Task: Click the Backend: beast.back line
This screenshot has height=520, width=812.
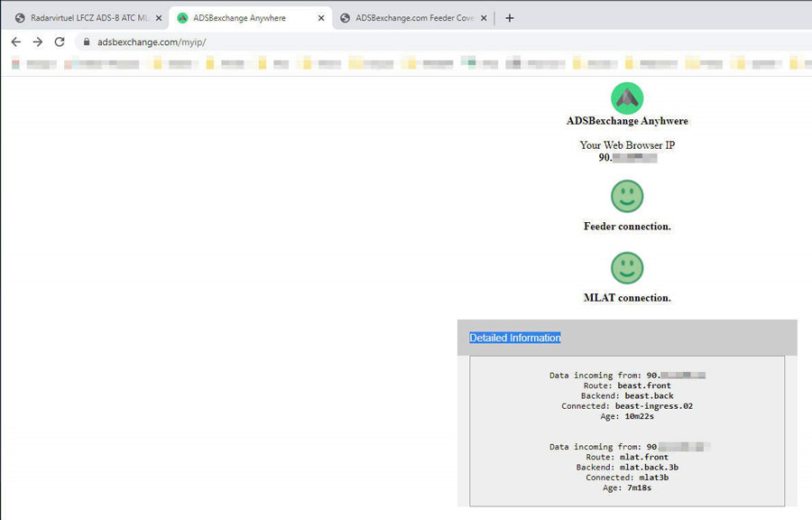Action: (x=627, y=395)
